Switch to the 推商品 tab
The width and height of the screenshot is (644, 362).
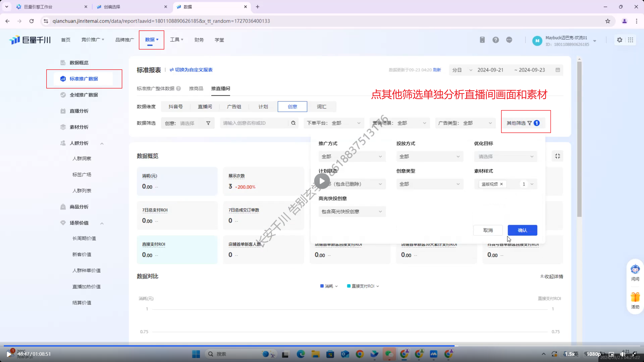pos(196,88)
